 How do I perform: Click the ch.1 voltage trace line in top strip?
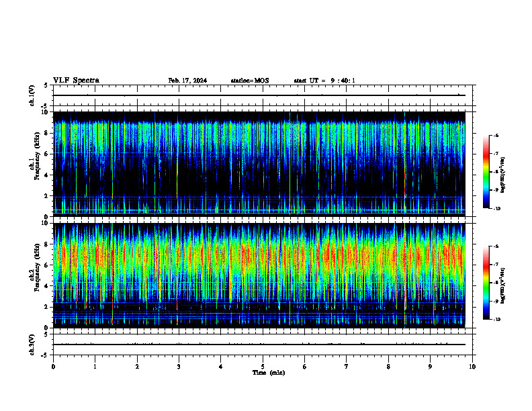coord(259,95)
